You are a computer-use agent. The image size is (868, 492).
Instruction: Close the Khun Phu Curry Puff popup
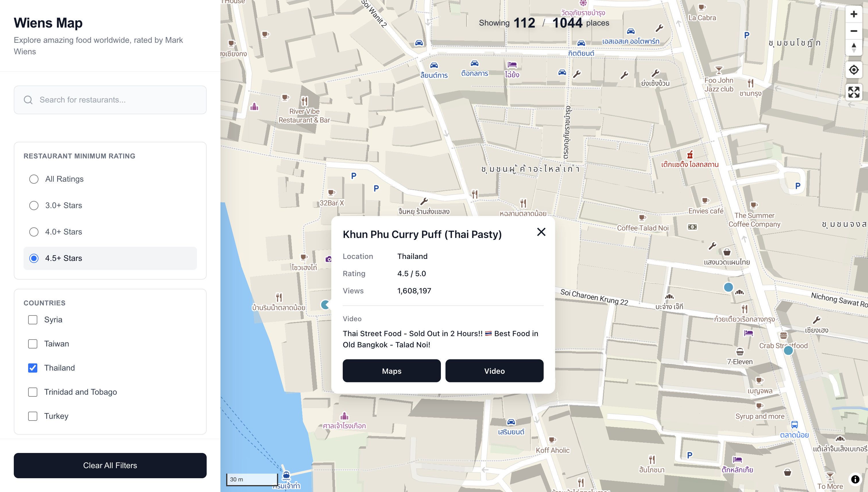pos(541,232)
